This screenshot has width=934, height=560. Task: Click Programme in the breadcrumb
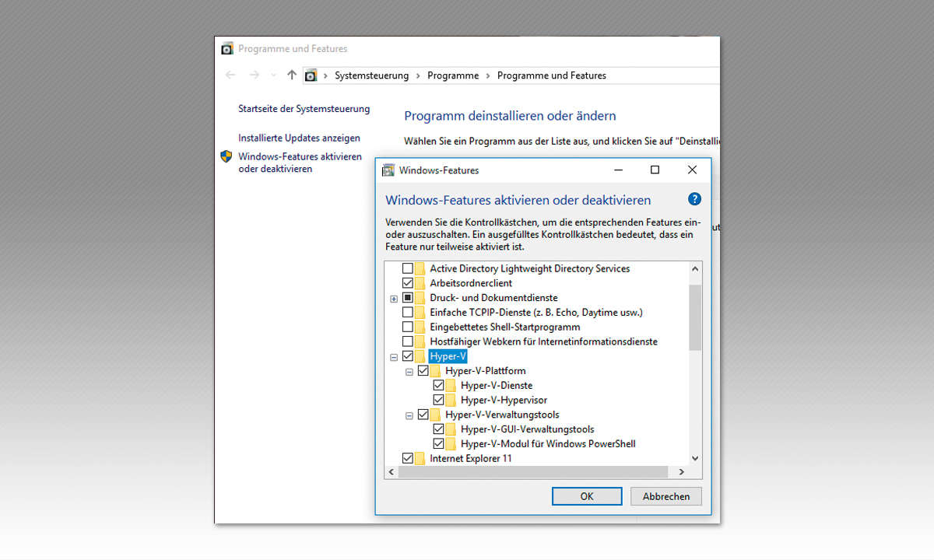453,75
